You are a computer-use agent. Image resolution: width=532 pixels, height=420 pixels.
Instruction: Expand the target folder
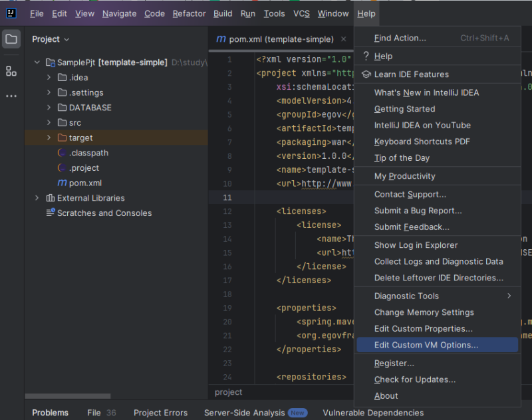49,138
